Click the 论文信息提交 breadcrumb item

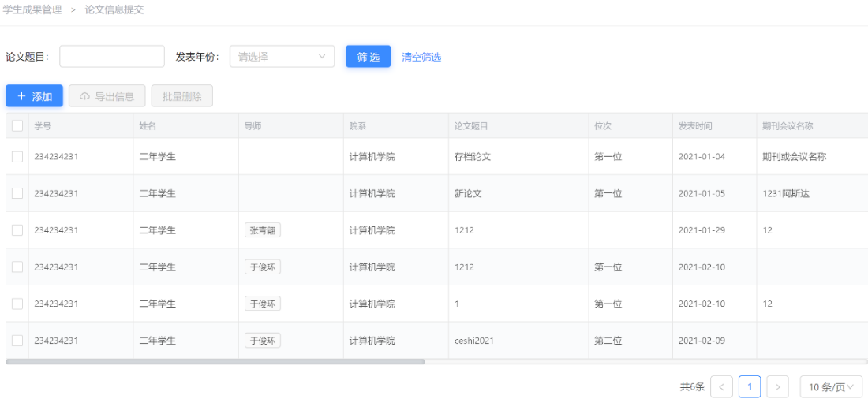[x=114, y=9]
